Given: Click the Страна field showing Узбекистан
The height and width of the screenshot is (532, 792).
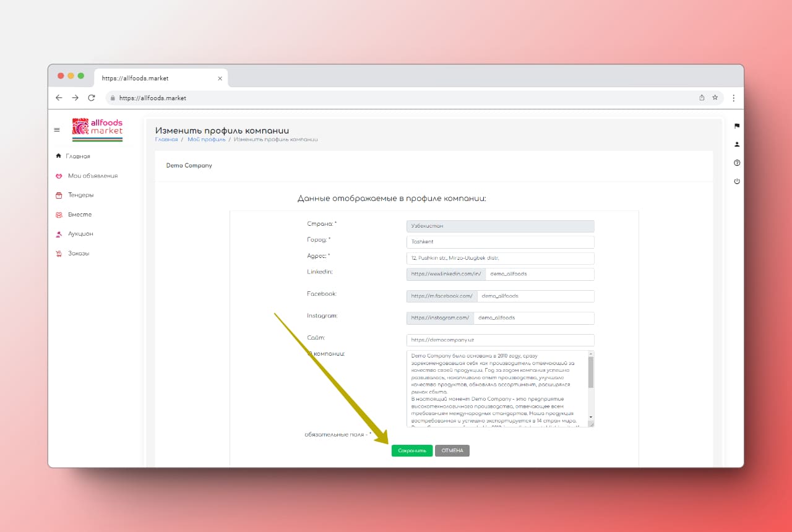Looking at the screenshot, I should [x=501, y=226].
